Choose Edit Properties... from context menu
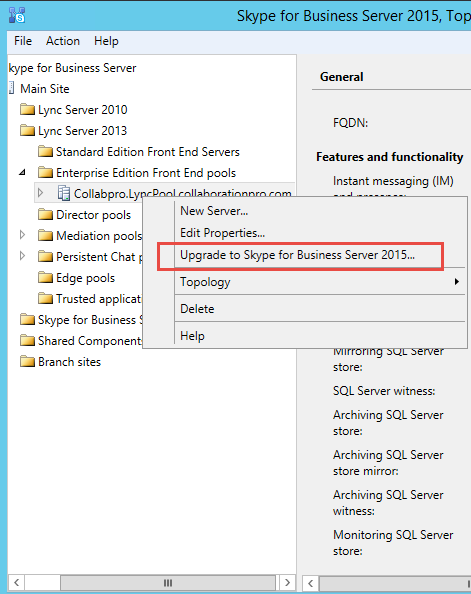 point(222,233)
